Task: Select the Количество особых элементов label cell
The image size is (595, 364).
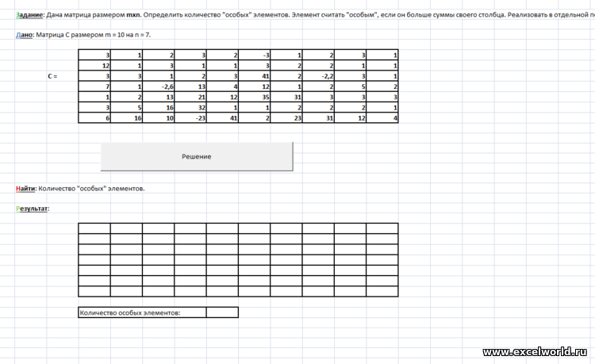Action: (x=142, y=312)
